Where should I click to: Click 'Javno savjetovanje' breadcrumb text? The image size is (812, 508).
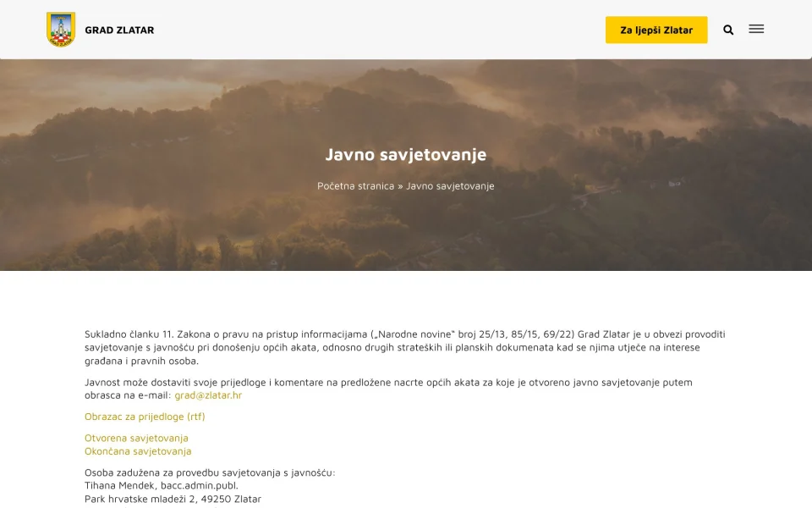450,186
